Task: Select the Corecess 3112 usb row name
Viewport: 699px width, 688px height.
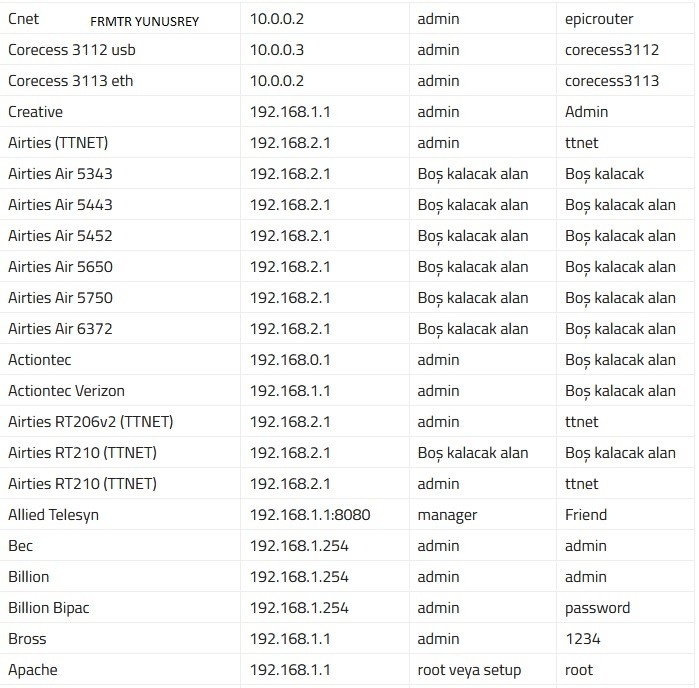Action: point(72,49)
